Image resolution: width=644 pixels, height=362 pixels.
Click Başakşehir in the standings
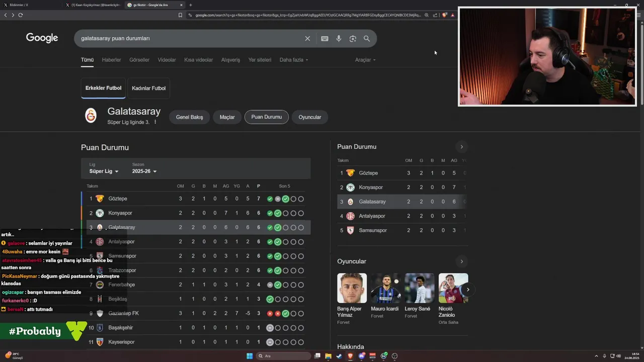121,328
